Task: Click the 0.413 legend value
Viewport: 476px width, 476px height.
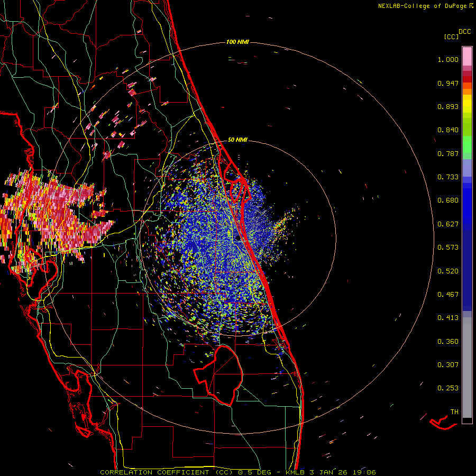Action: 448,318
